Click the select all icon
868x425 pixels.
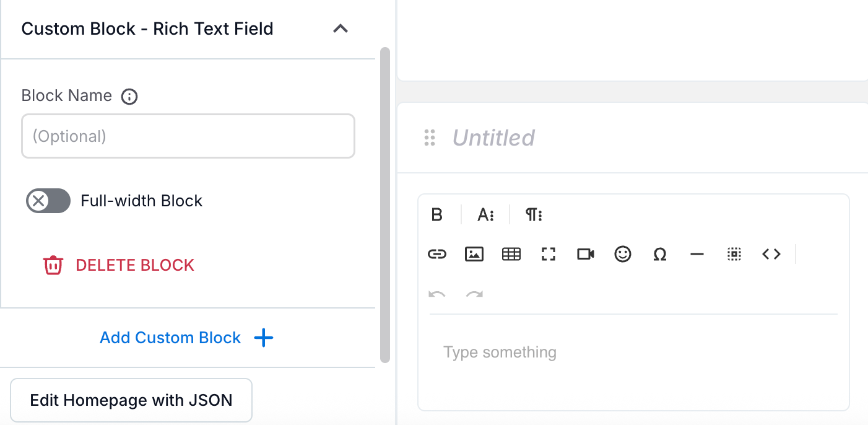(x=734, y=254)
